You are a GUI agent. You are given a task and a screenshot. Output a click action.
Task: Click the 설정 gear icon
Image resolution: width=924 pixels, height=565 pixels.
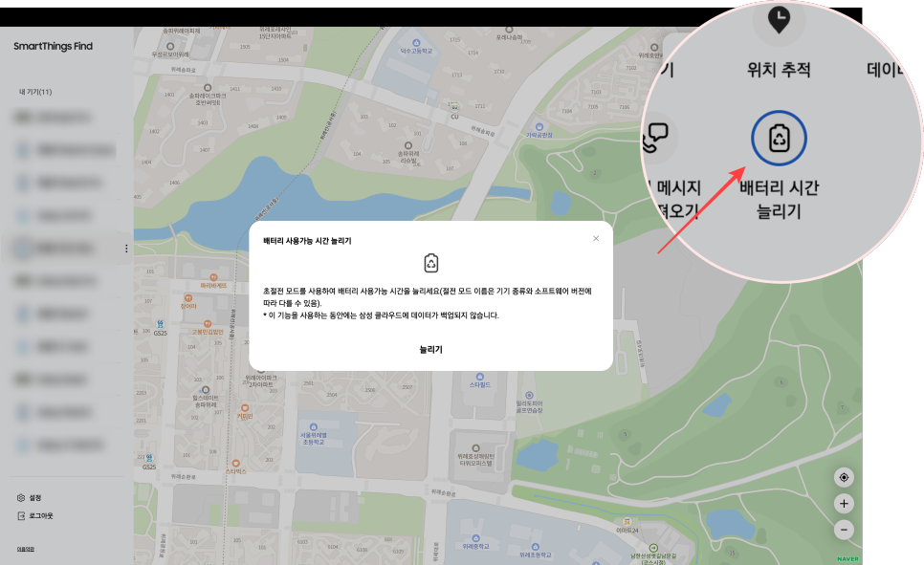[x=21, y=498]
